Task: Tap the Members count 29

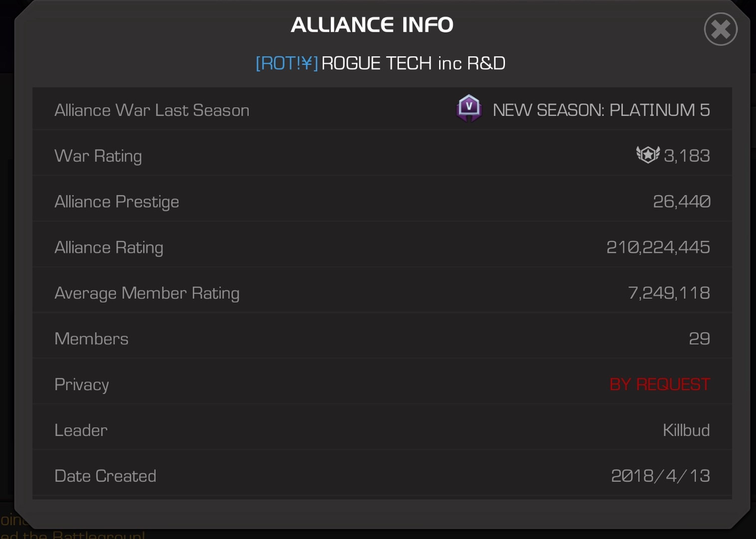Action: [x=699, y=339]
